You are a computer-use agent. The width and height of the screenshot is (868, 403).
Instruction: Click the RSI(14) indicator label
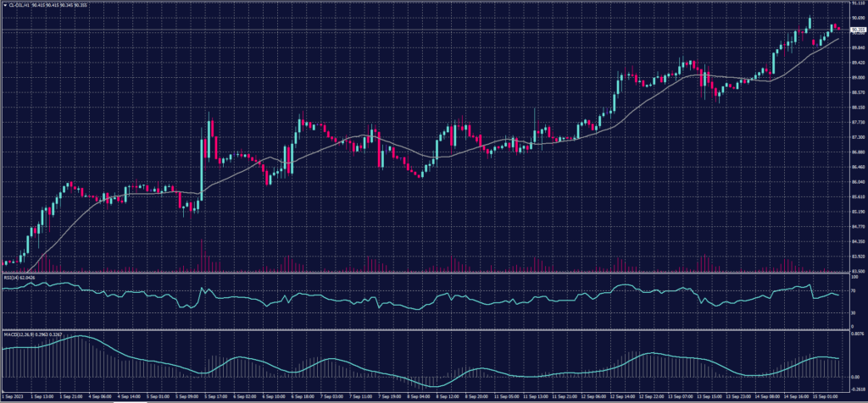tap(14, 276)
